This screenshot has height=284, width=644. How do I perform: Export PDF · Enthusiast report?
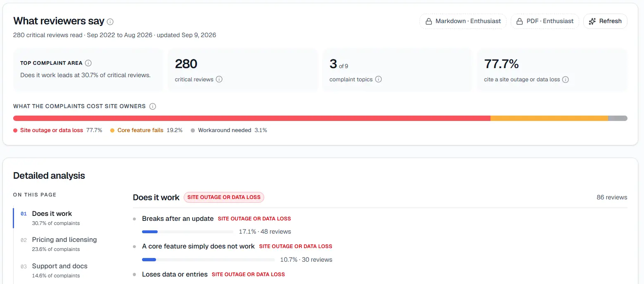545,21
